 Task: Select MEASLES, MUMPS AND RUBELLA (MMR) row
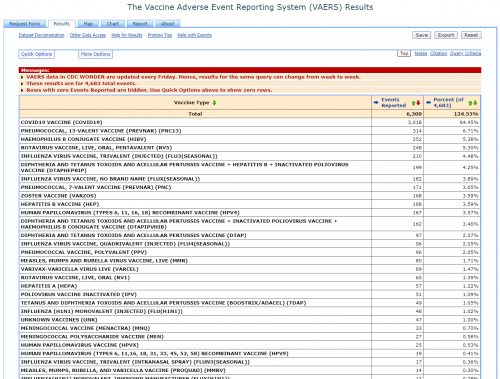[250, 261]
